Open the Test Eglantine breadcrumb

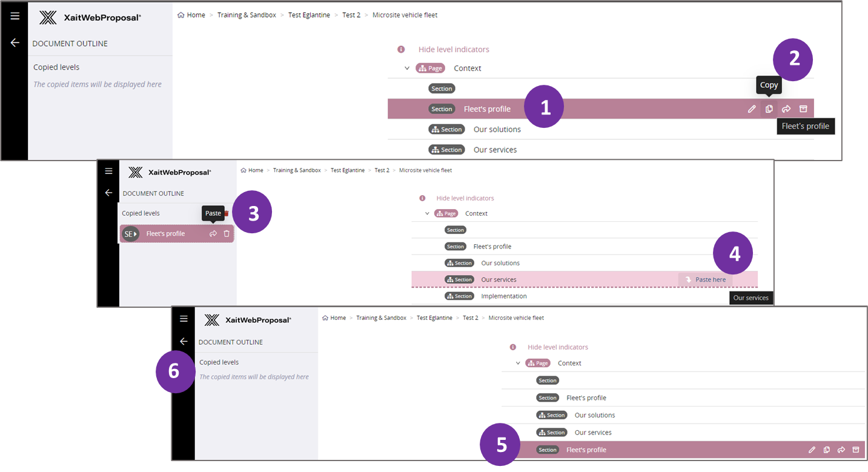(309, 15)
